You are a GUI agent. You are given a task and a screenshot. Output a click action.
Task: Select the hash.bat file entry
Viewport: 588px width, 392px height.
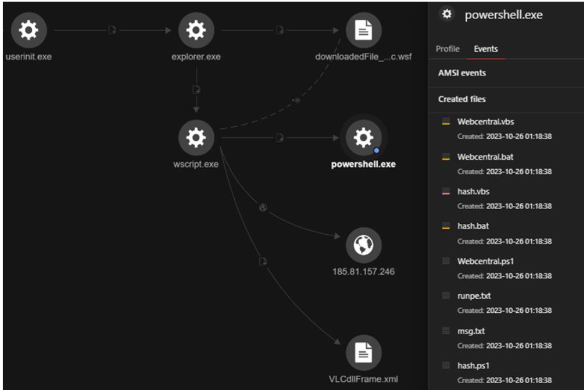point(473,226)
